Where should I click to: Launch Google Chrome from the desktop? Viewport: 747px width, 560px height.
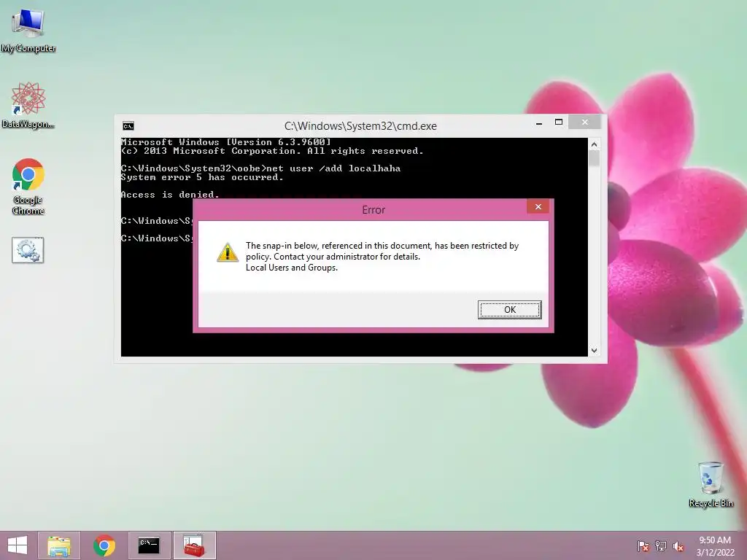pos(28,186)
